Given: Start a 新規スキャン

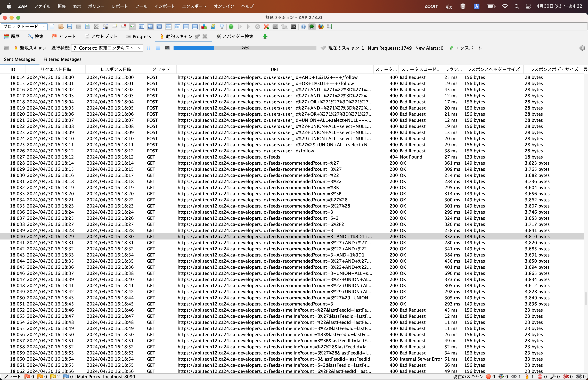Looking at the screenshot, I should point(30,48).
